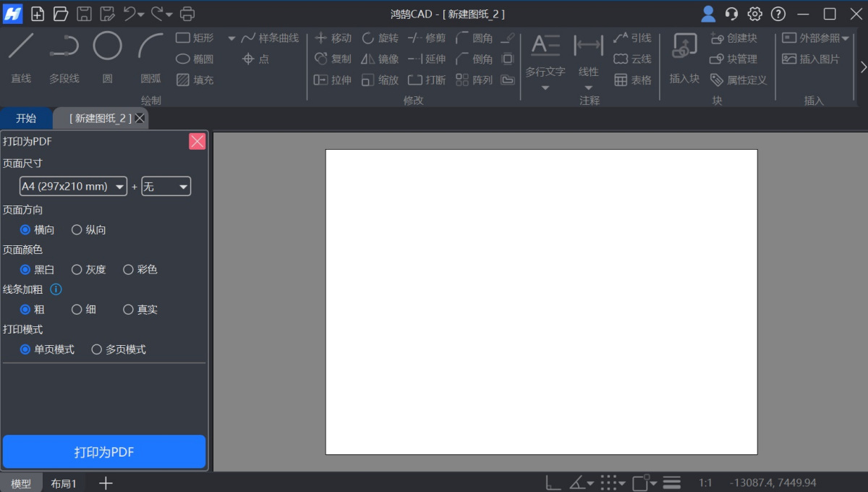The image size is (868, 492).
Task: Open the 无 dropdown next to page size
Action: coord(166,186)
